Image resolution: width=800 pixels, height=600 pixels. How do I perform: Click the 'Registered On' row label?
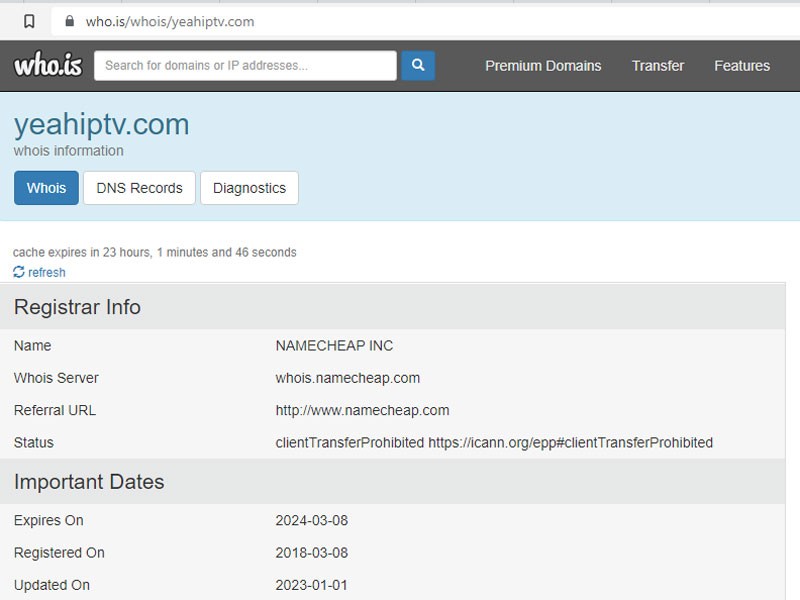pyautogui.click(x=59, y=553)
